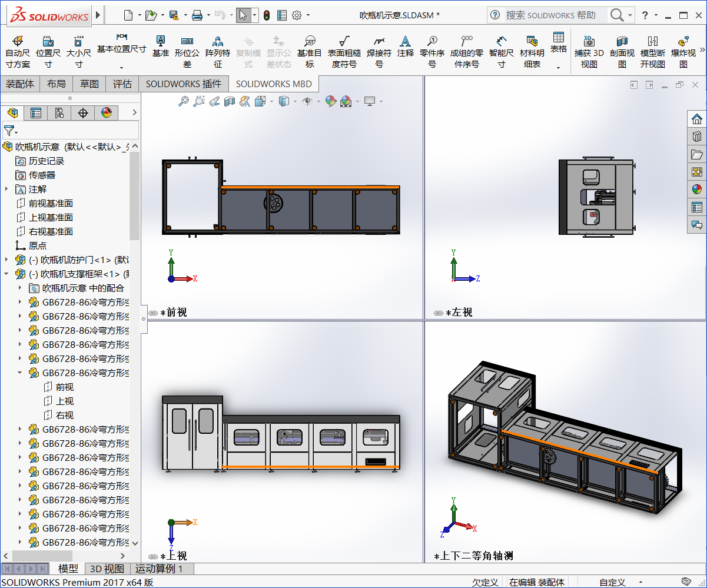Viewport: 707px width, 588px height.
Task: Select the Smart Dimension (智能尺寸) tool
Action: [x=502, y=51]
